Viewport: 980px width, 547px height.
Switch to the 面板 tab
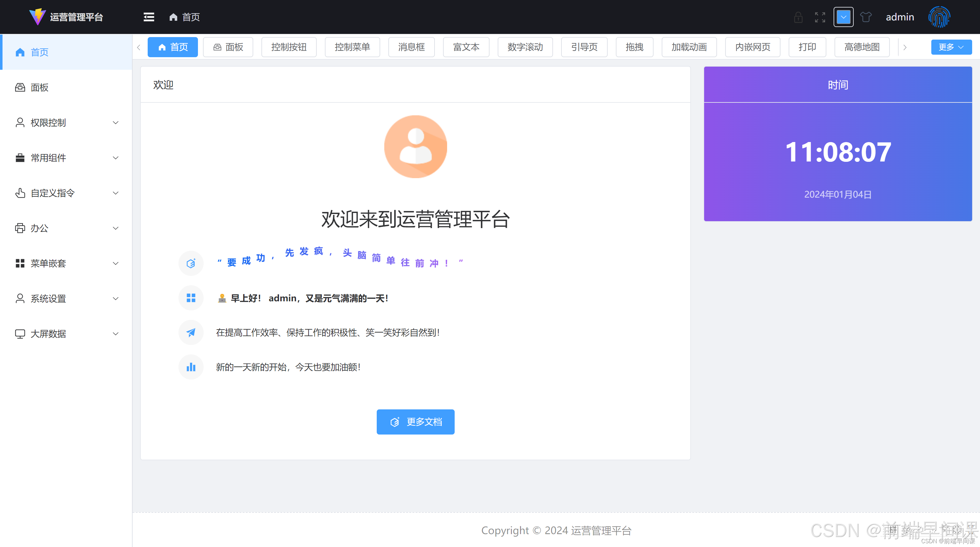228,47
